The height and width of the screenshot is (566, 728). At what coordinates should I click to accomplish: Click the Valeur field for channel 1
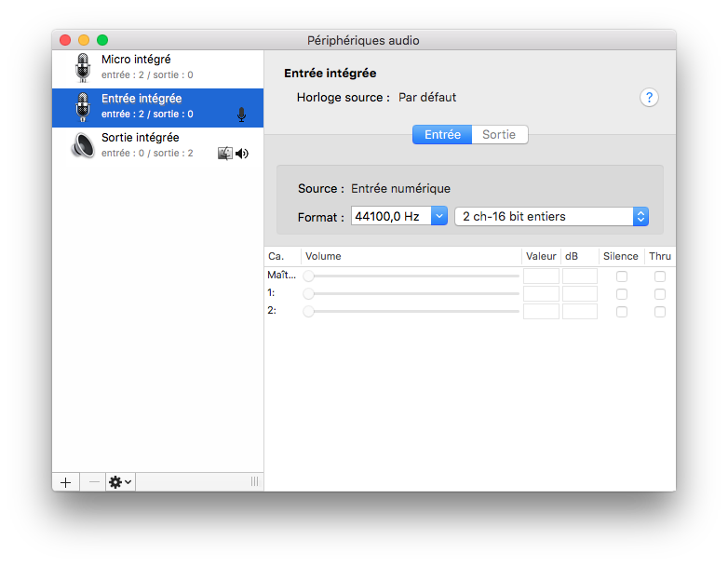click(541, 294)
